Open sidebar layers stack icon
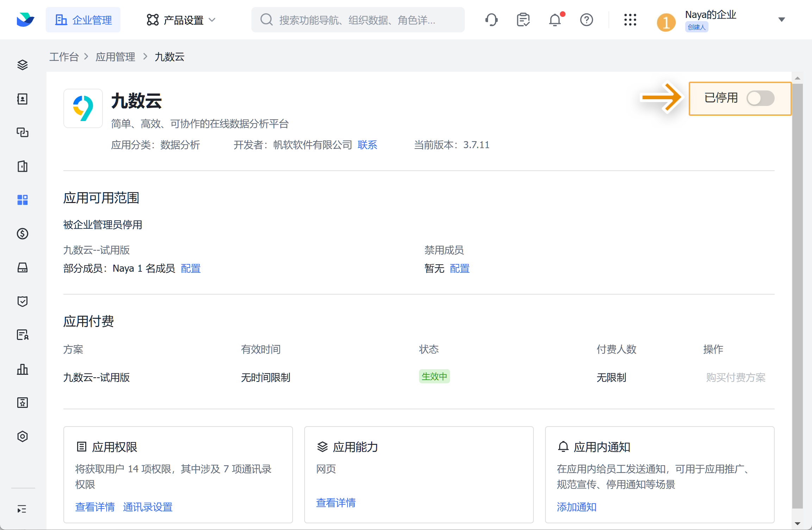 (x=23, y=65)
